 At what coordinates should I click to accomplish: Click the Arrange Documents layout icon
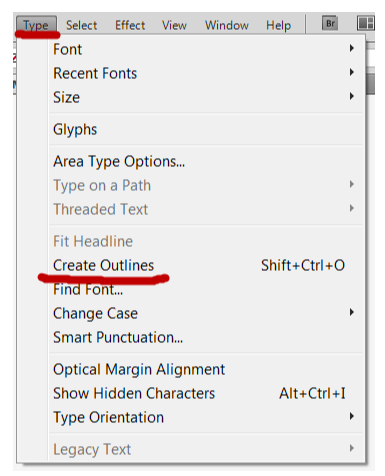[x=366, y=24]
